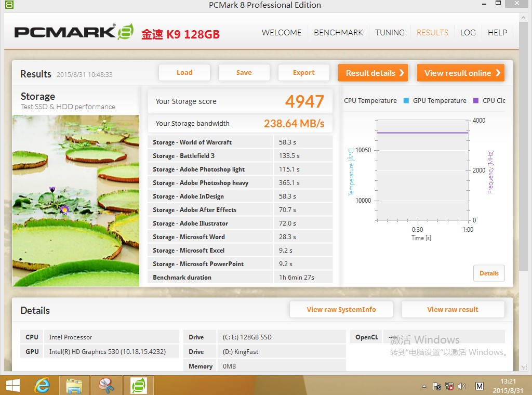532x395 pixels.
Task: Open the HELP tab
Action: pos(497,33)
